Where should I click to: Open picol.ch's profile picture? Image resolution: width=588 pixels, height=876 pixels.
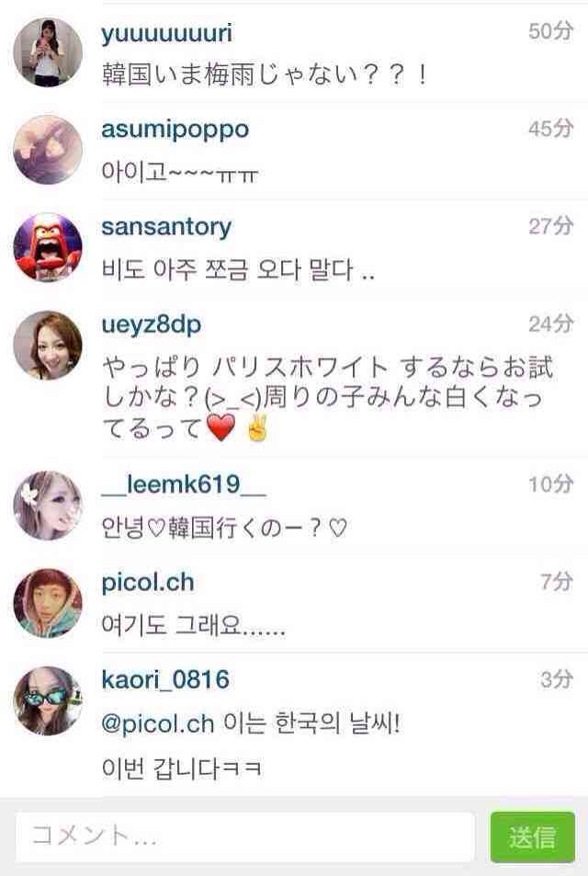[48, 603]
